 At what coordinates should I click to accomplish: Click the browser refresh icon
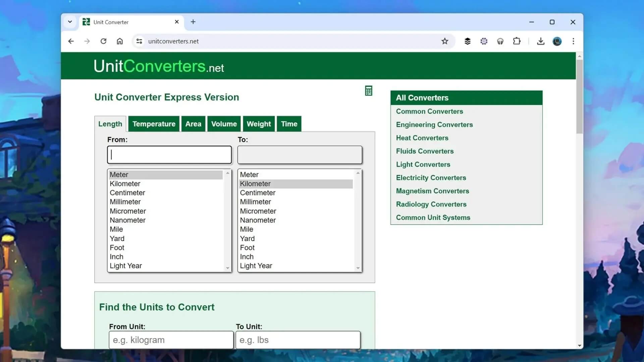[103, 41]
